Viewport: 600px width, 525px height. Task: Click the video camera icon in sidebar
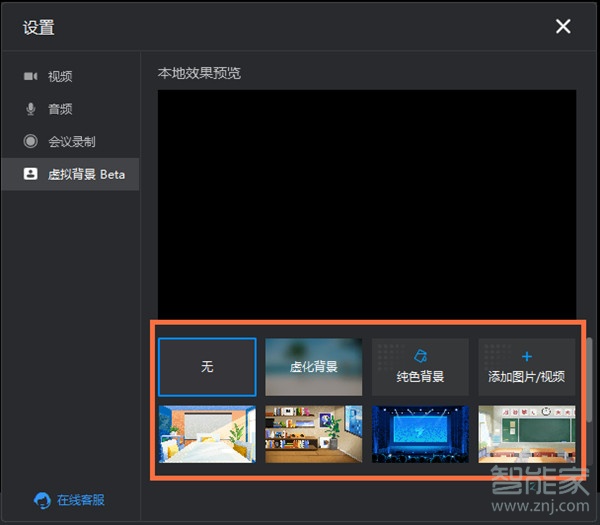tap(30, 76)
